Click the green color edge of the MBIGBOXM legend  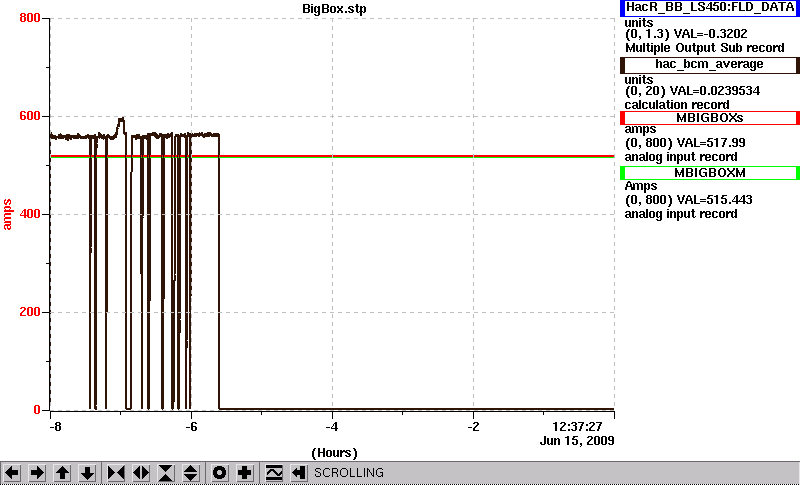pyautogui.click(x=622, y=173)
